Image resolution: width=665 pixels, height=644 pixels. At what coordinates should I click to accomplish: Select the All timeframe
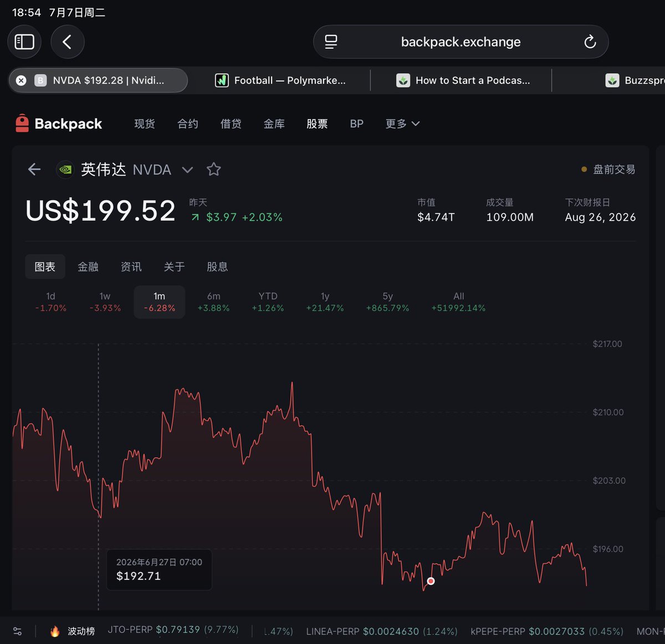[458, 302]
